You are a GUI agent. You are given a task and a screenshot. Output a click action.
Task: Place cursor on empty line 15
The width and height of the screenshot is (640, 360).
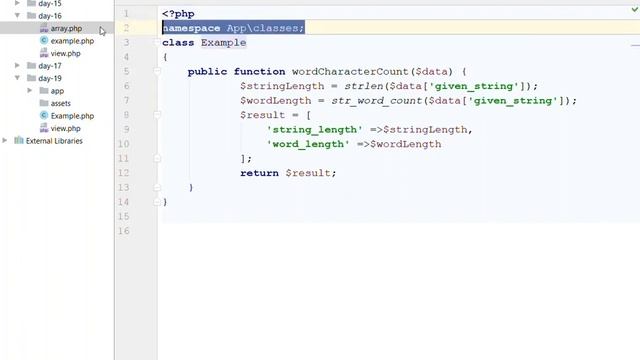(x=400, y=216)
